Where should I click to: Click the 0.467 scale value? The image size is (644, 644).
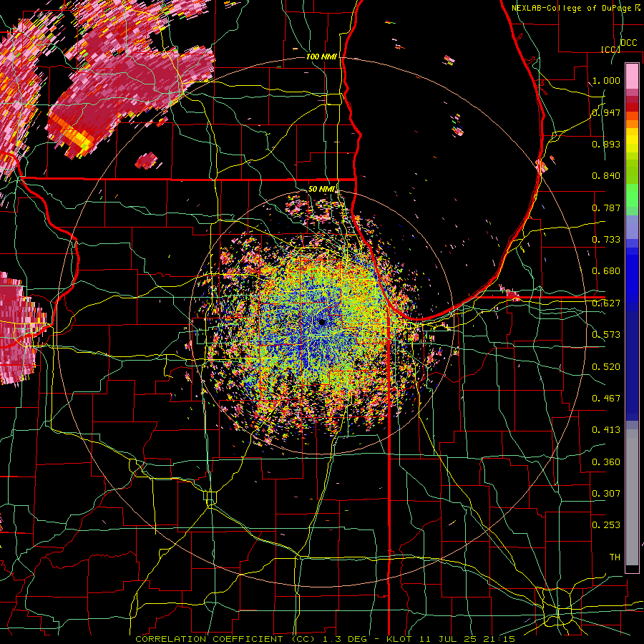click(606, 399)
